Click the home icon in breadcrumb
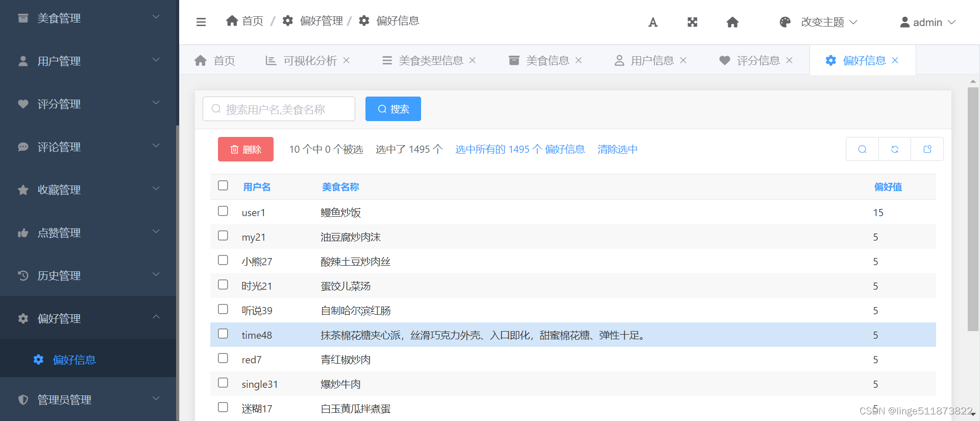 (x=232, y=20)
